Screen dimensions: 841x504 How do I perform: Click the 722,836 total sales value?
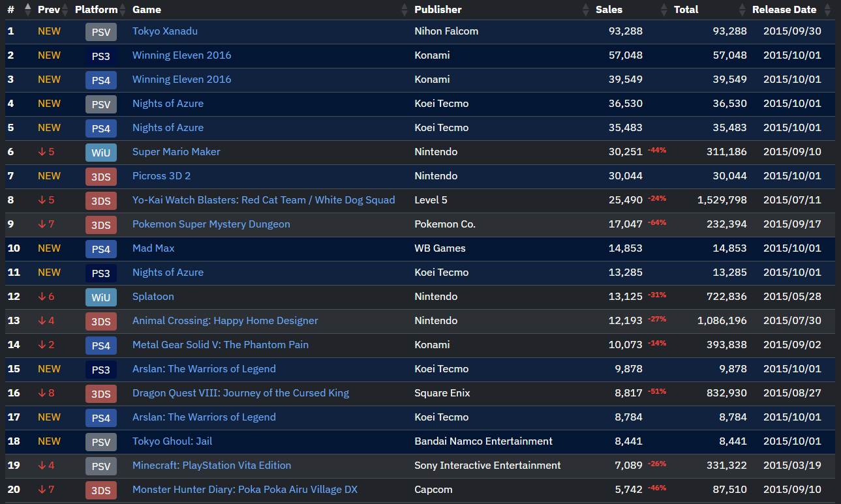pos(726,297)
